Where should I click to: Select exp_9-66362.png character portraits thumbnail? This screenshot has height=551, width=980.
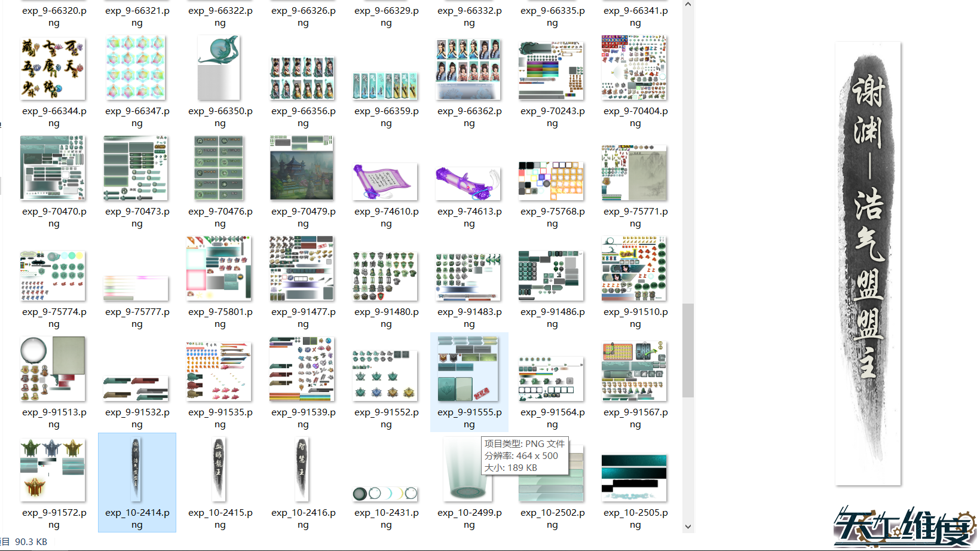468,69
